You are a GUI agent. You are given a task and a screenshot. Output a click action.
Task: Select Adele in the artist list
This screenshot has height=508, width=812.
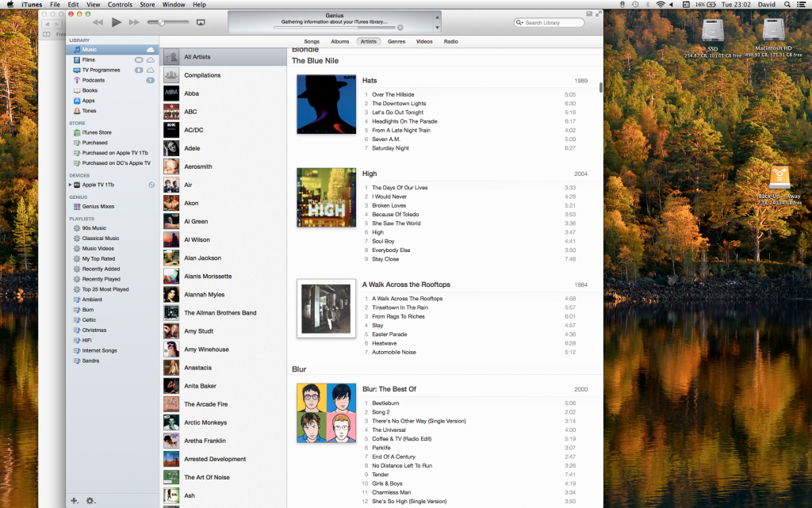[223, 148]
